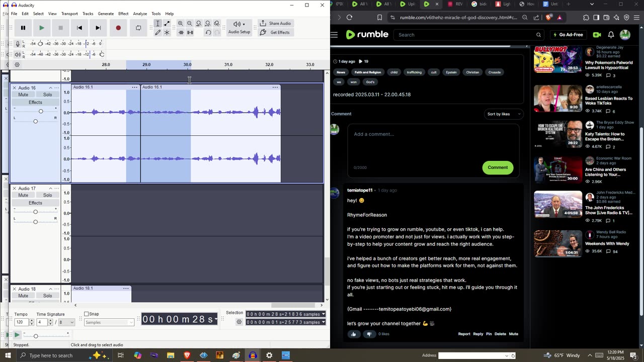The image size is (644, 362).
Task: Click the Tempo field showing 120
Action: 22,322
